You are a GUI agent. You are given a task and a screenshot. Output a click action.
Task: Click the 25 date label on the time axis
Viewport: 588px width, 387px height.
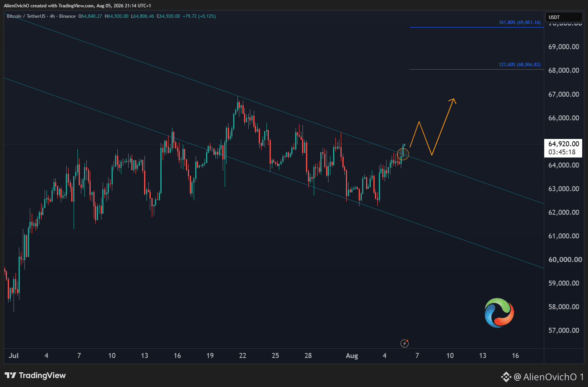(275, 356)
